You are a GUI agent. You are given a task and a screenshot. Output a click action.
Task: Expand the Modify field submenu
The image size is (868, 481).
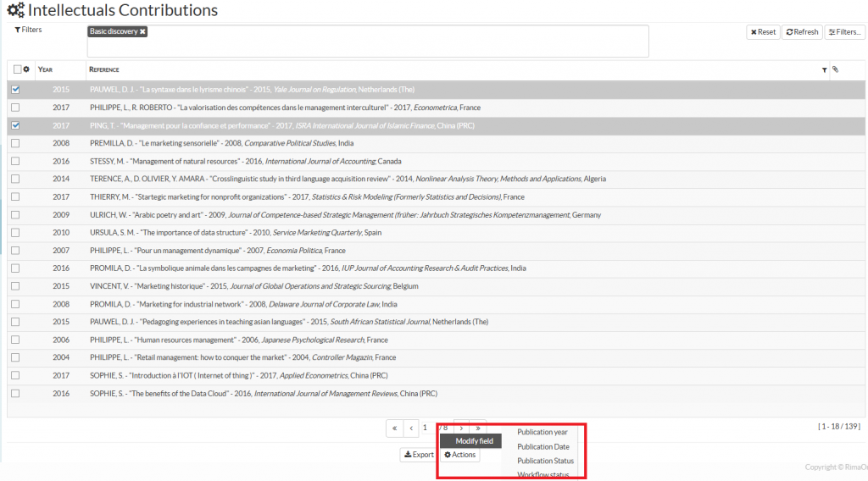473,441
